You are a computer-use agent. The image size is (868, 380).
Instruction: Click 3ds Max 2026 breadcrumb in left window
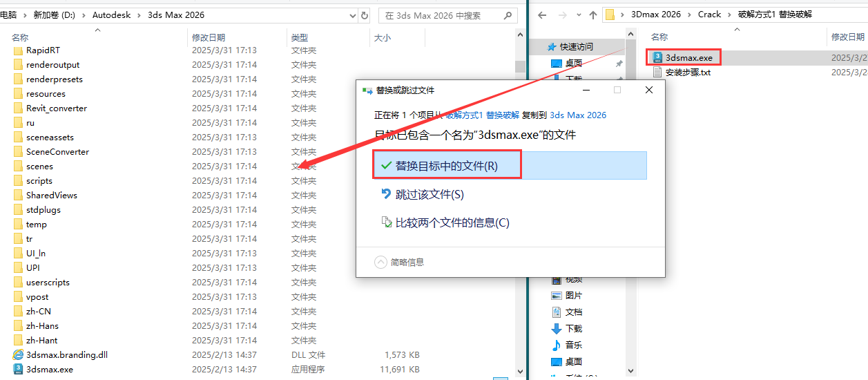[176, 15]
